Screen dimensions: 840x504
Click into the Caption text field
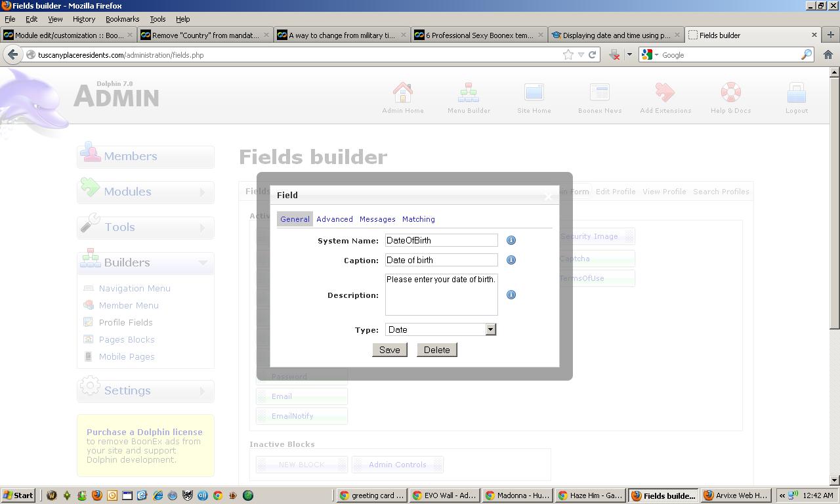click(441, 261)
